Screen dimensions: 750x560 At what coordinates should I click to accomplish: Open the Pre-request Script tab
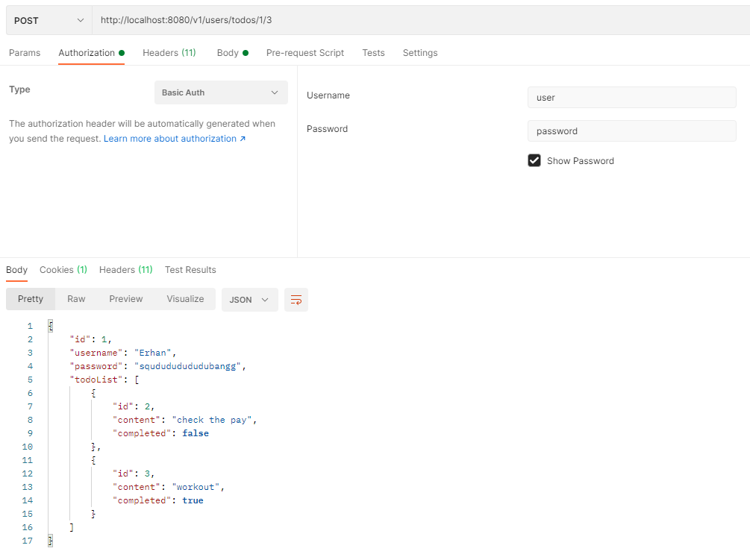[x=305, y=53]
